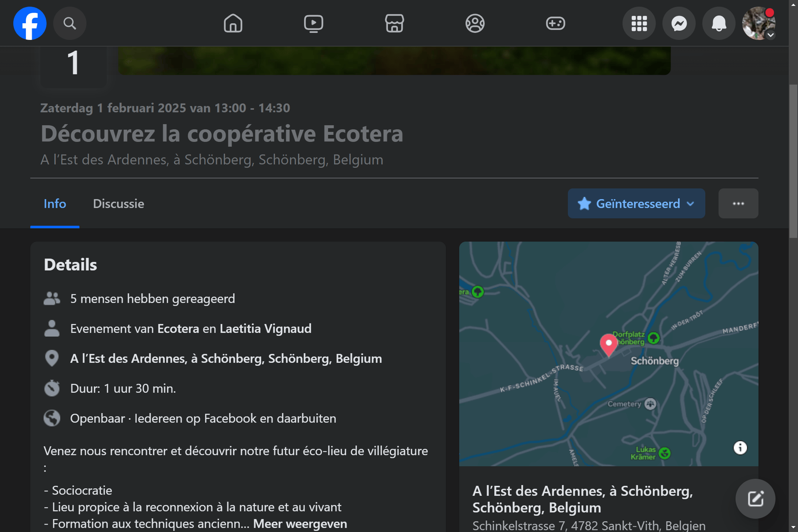This screenshot has height=532, width=798.
Task: Open the Video tab icon
Action: (x=313, y=23)
